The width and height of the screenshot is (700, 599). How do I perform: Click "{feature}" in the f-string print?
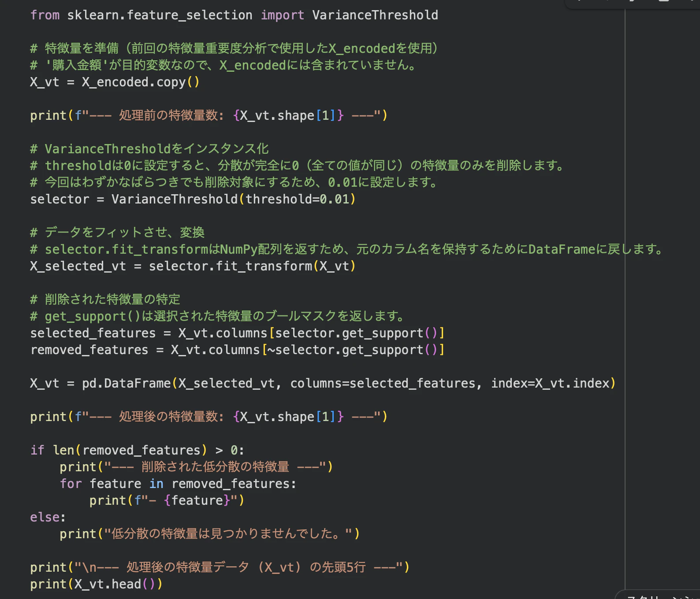pyautogui.click(x=197, y=500)
